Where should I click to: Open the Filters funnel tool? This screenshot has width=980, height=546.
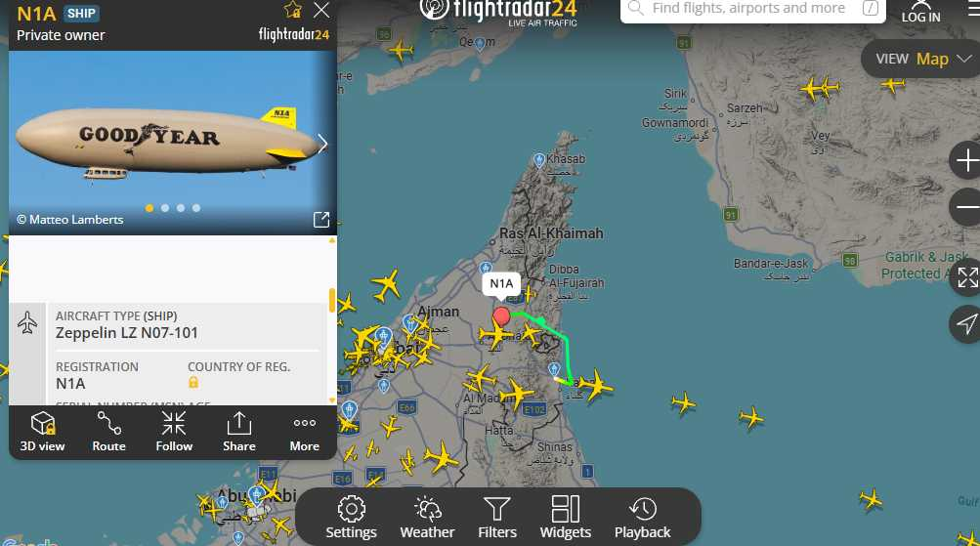[497, 518]
